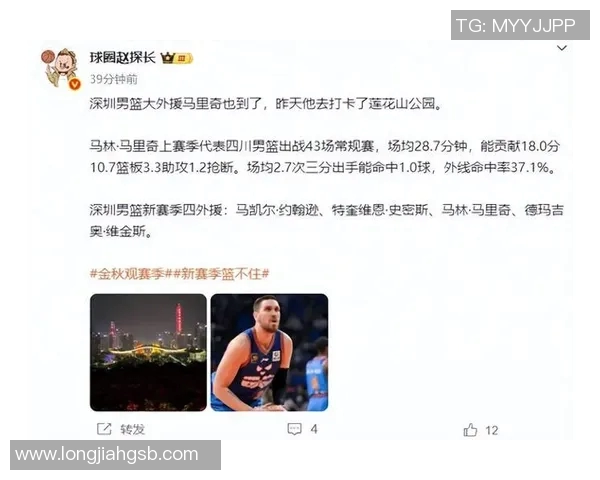The height and width of the screenshot is (480, 600).
Task: Like the post with thumbs-up icon
Action: click(470, 430)
